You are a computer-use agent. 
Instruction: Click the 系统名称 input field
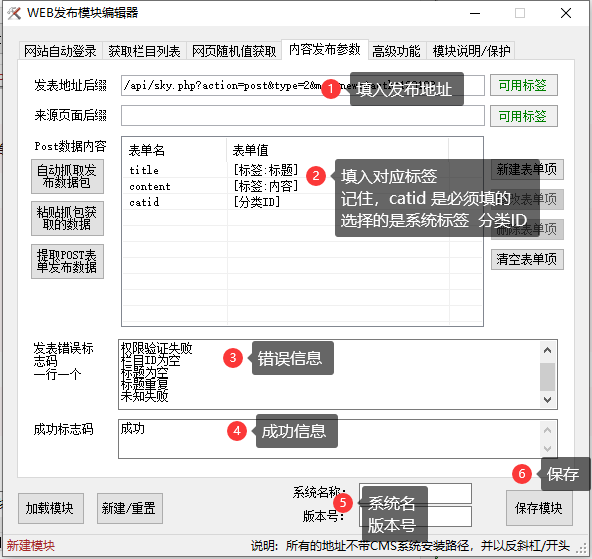coord(415,493)
